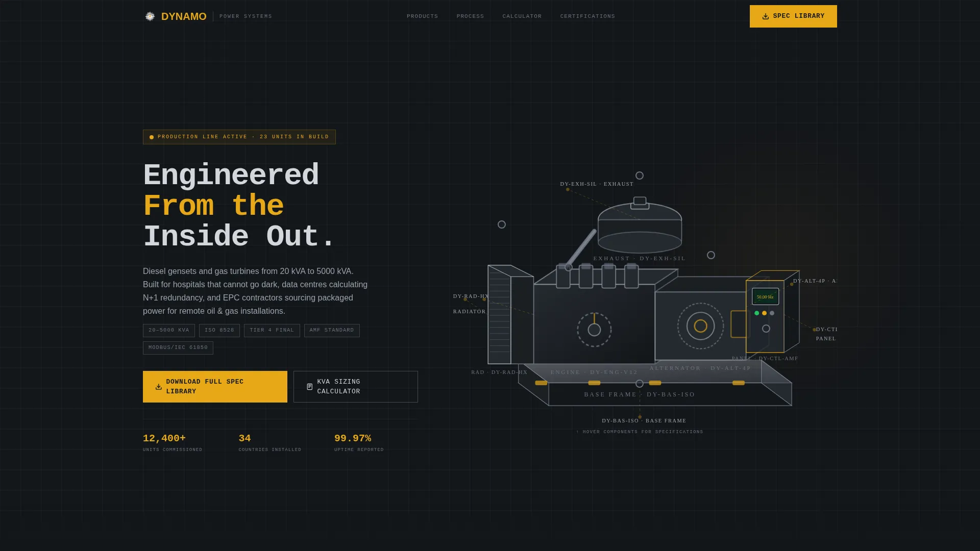Click the amber LED on the control panel
Screen dimensions: 980x551
point(764,313)
